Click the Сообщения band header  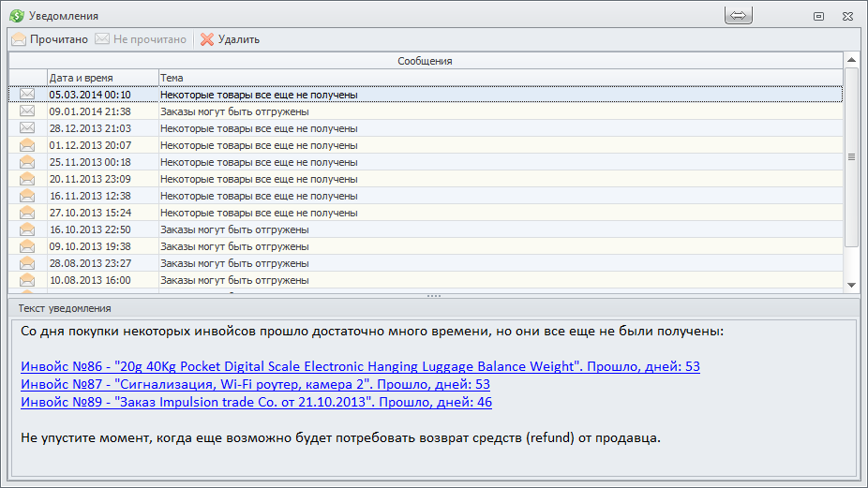click(425, 61)
